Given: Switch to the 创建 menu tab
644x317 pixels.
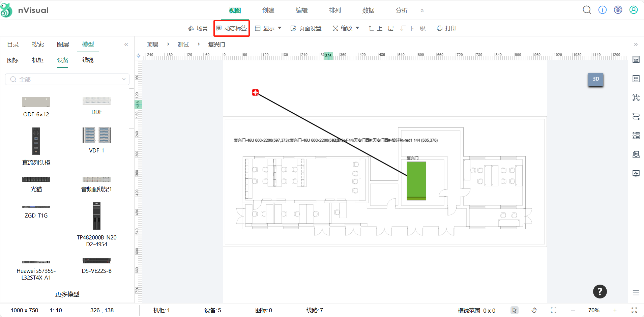Looking at the screenshot, I should coord(268,10).
